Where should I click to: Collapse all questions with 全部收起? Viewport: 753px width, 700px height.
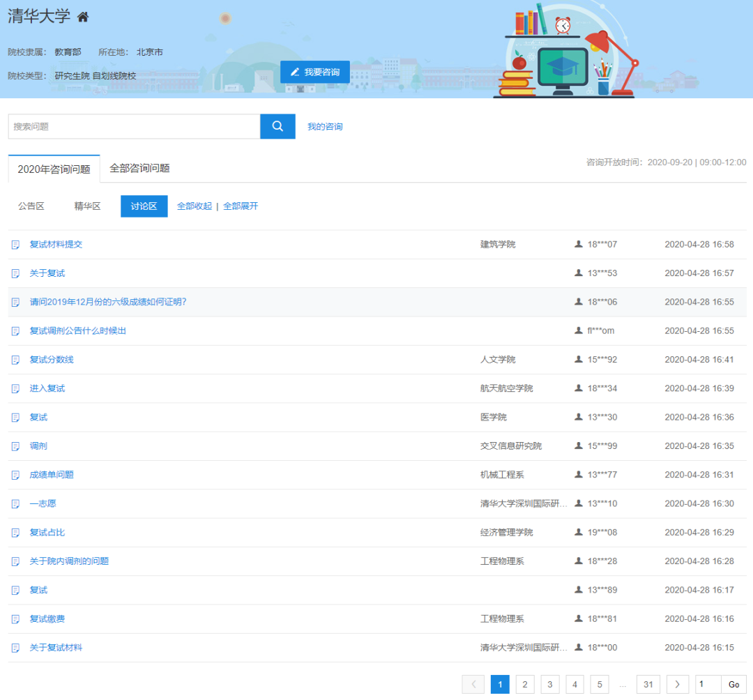[x=195, y=206]
